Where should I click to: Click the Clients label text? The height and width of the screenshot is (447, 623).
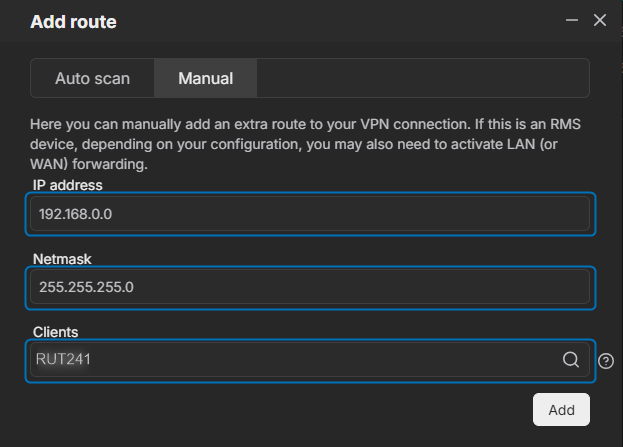coord(56,332)
